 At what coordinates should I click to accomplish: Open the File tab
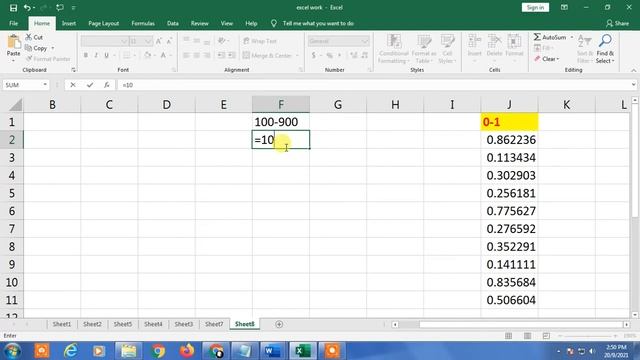pos(13,24)
